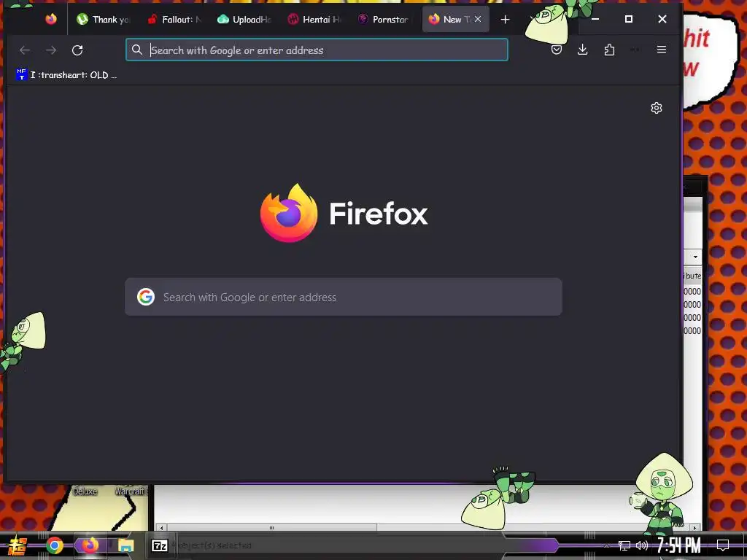Open the network tray icon
Screen dimensions: 747x560
point(624,545)
